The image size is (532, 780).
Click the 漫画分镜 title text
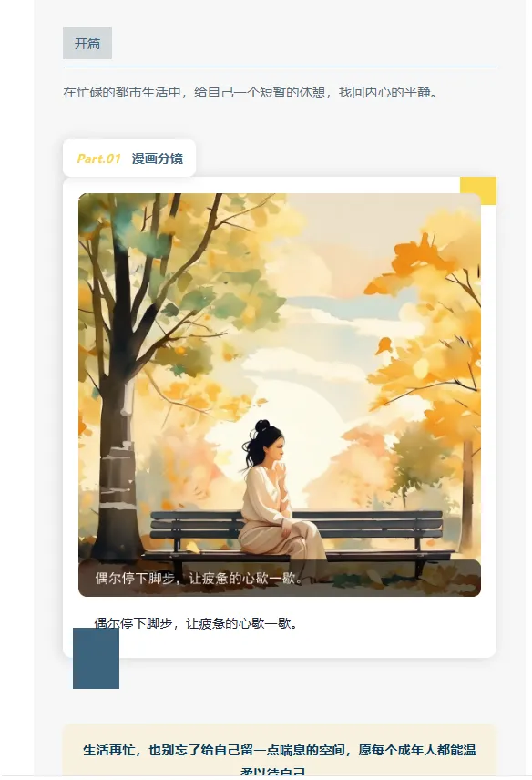(x=157, y=159)
